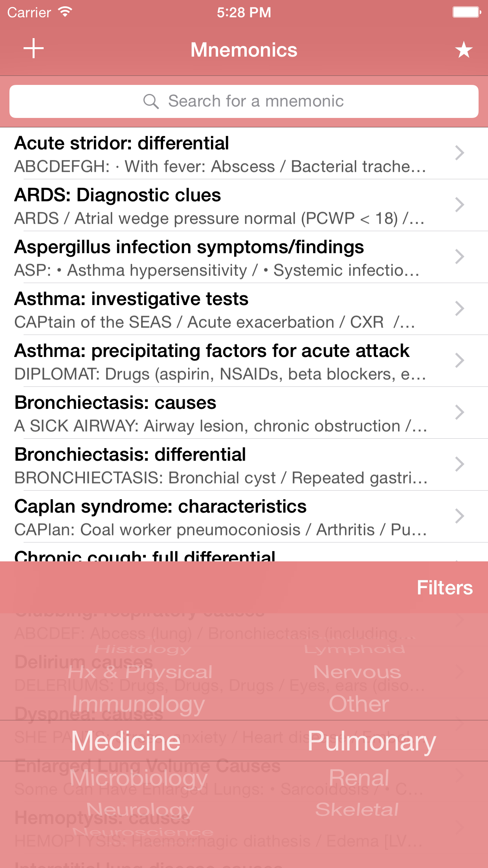
Task: Choose Nervous in the right picker wheel
Action: (357, 672)
